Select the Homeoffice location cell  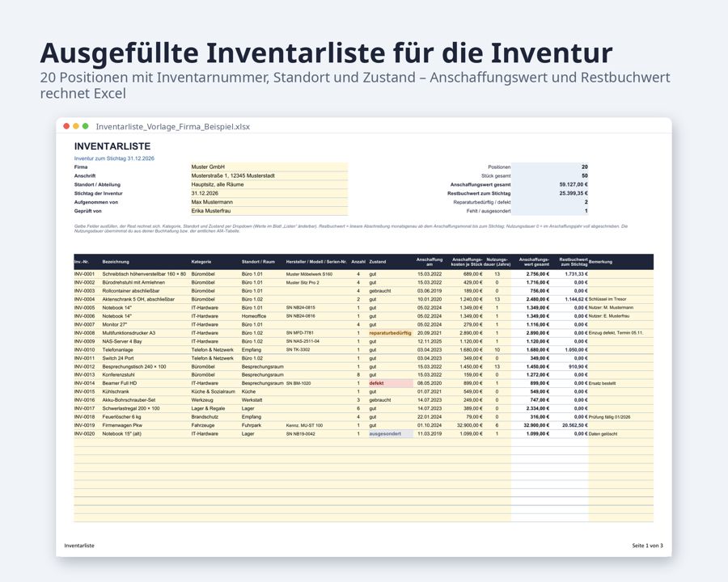[254, 316]
